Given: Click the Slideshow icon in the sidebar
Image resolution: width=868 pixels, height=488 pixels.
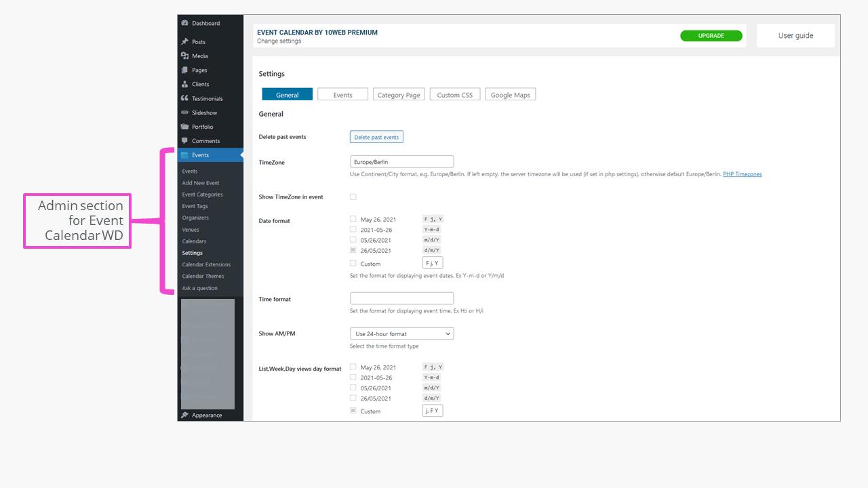Looking at the screenshot, I should tap(184, 113).
